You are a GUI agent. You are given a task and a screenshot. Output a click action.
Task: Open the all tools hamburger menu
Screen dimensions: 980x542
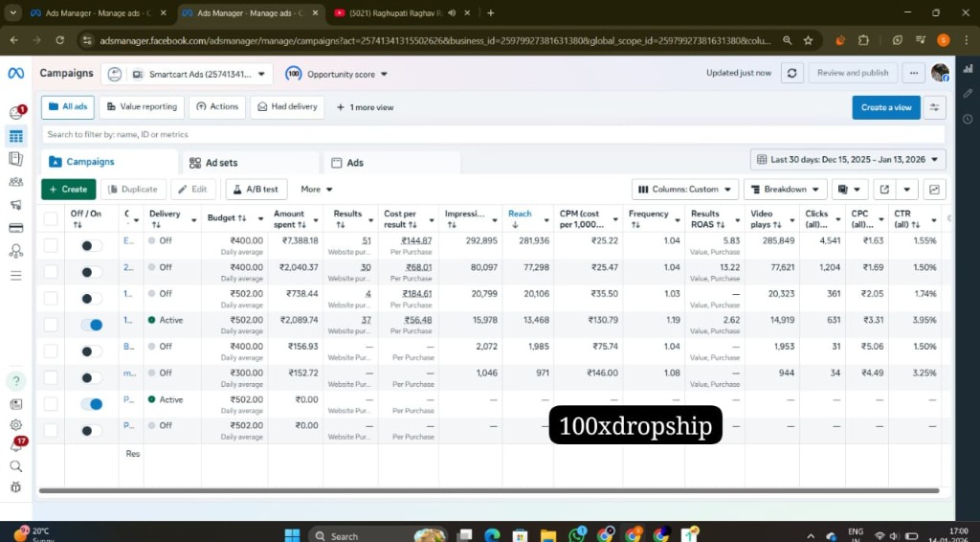pos(15,276)
